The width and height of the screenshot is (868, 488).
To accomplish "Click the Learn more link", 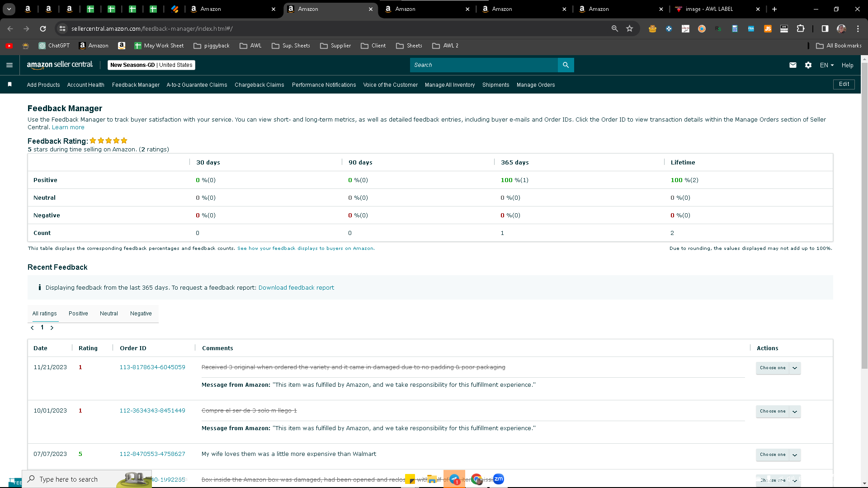I will click(68, 127).
